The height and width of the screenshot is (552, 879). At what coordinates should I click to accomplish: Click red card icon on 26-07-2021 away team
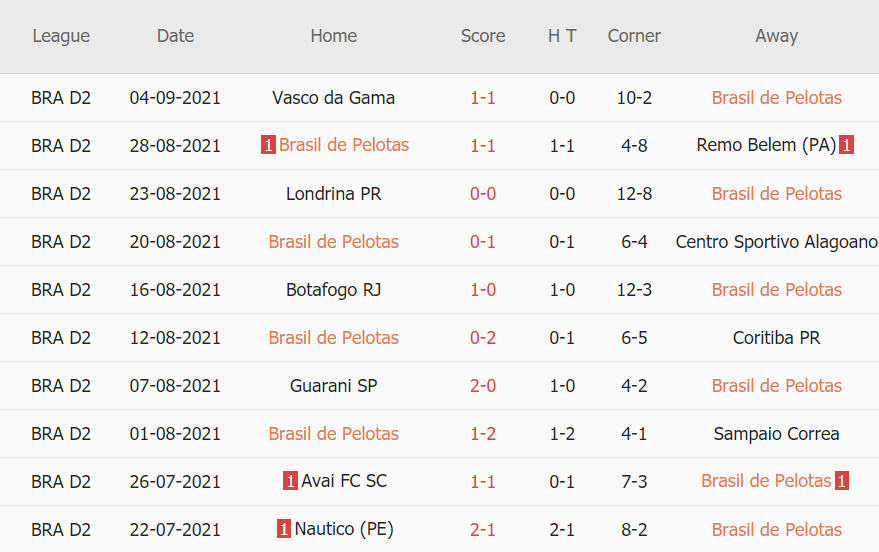(842, 481)
